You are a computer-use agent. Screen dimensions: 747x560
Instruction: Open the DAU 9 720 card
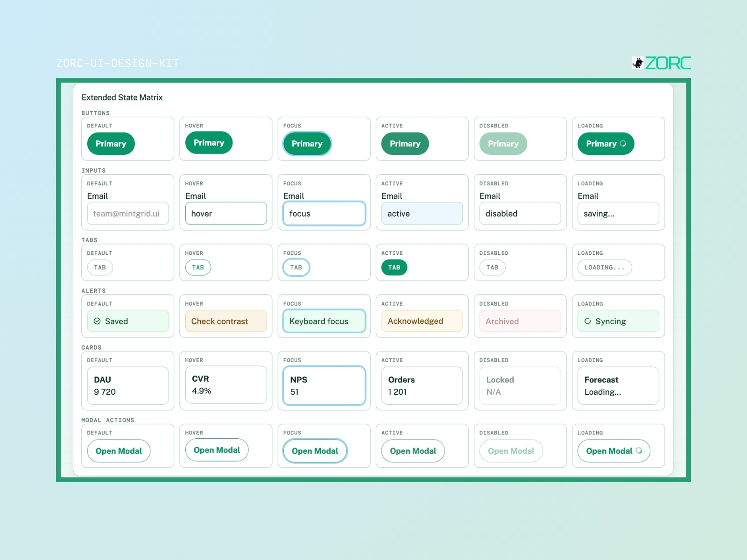click(x=128, y=385)
